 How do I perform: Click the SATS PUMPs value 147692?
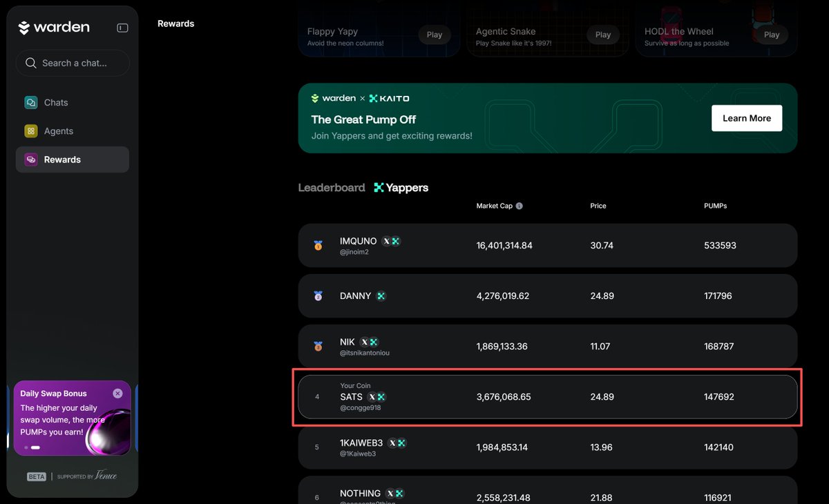(x=719, y=397)
